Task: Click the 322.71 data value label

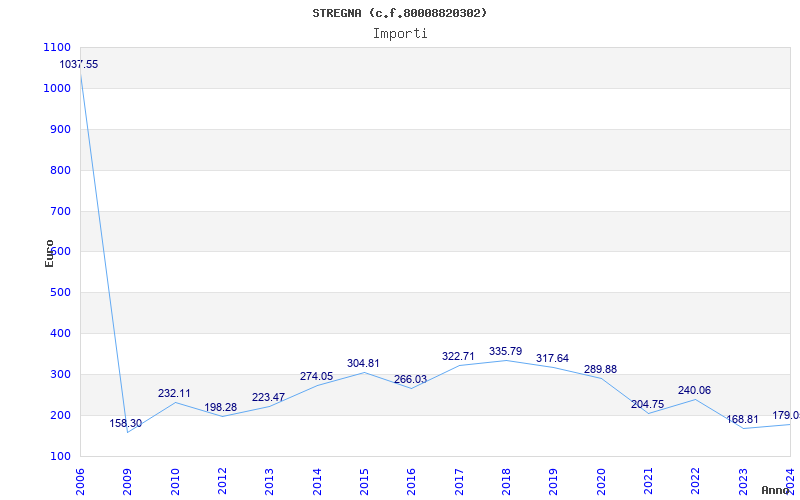Action: [x=458, y=356]
